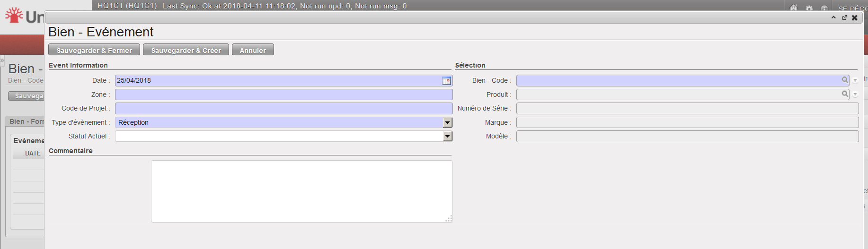This screenshot has width=868, height=249.
Task: Open the Type d'évènement dropdown
Action: 447,122
